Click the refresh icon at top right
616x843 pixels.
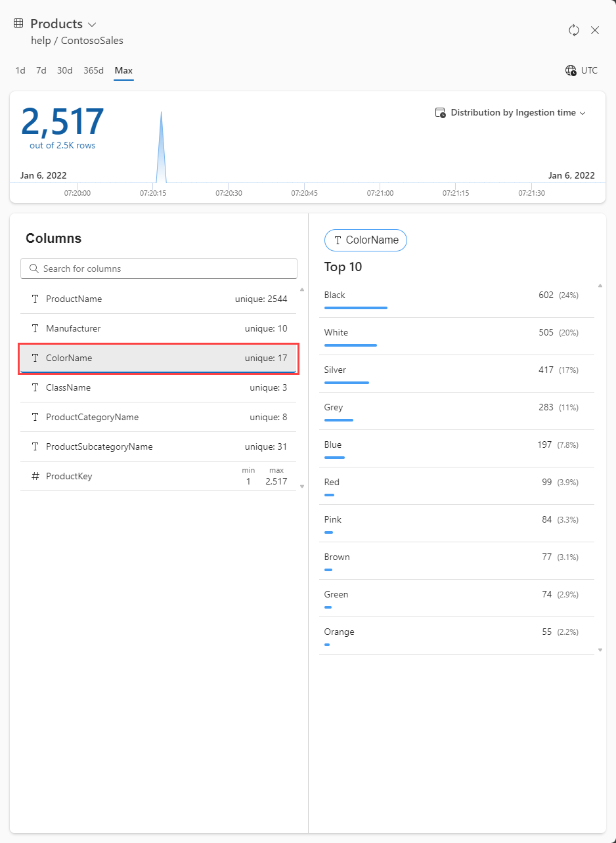coord(573,30)
